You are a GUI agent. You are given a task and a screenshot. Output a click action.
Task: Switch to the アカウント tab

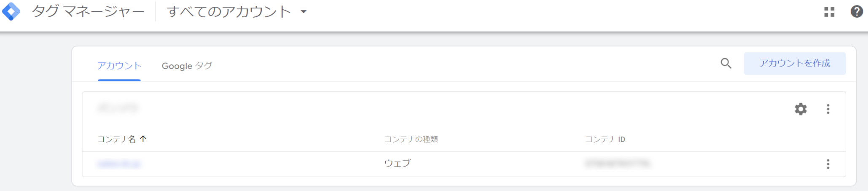119,66
